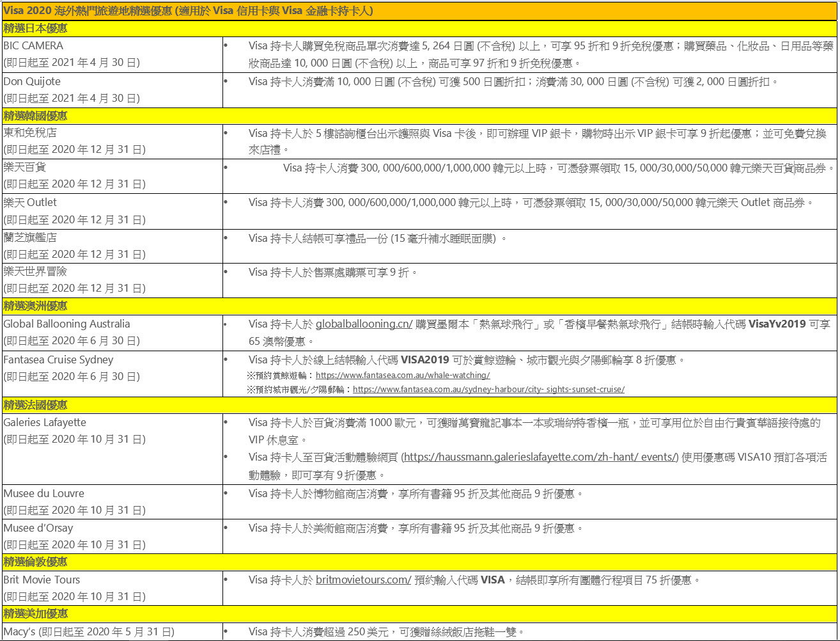
Task: Click the Musee d'Orsay name
Action: [38, 528]
